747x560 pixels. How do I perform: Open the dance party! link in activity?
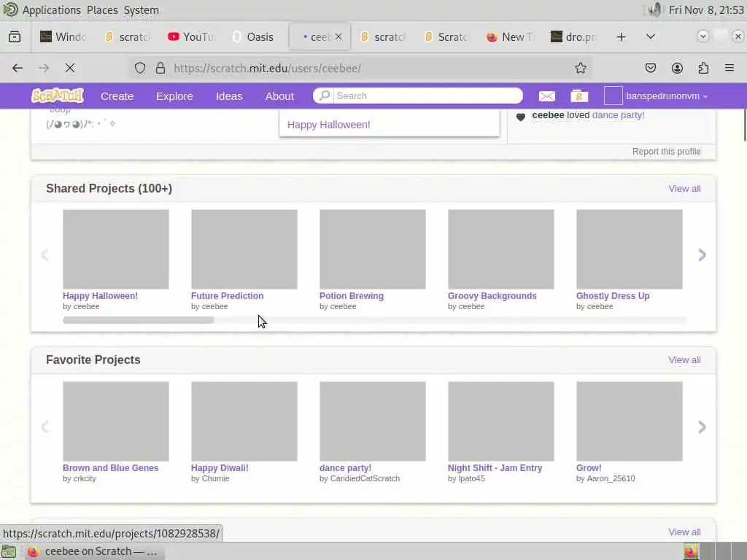(x=618, y=115)
